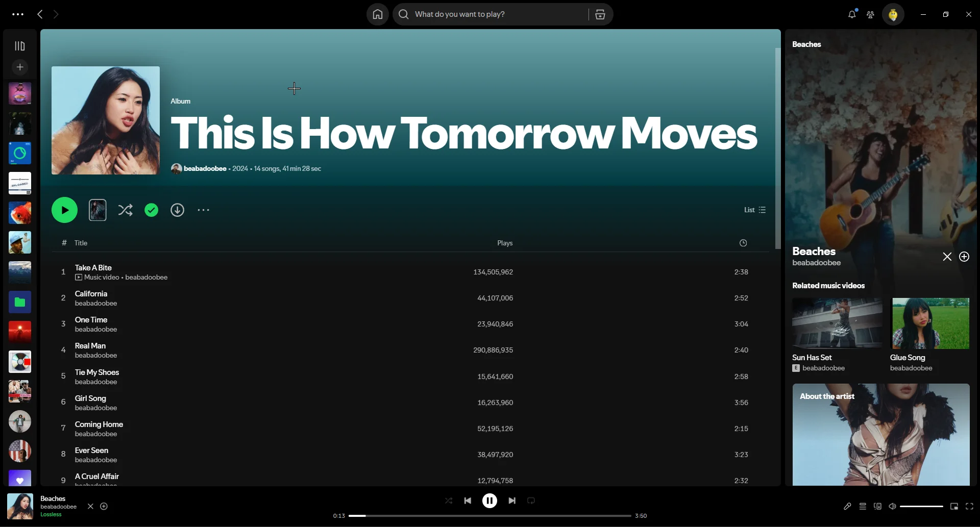Open Your Library sidebar icon

tap(19, 46)
